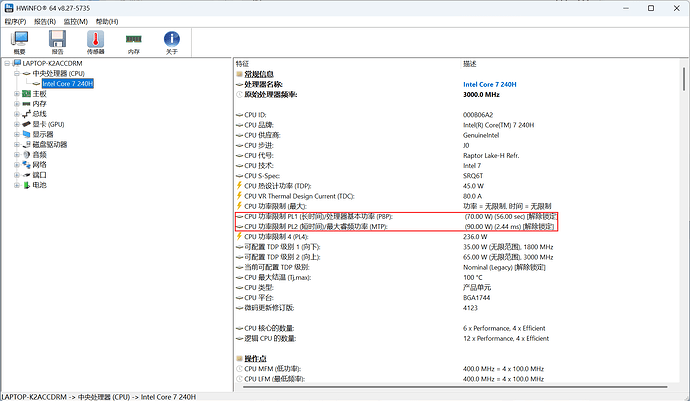Expand the 磁盘驱动器 tree node
The height and width of the screenshot is (401, 690).
(16, 144)
